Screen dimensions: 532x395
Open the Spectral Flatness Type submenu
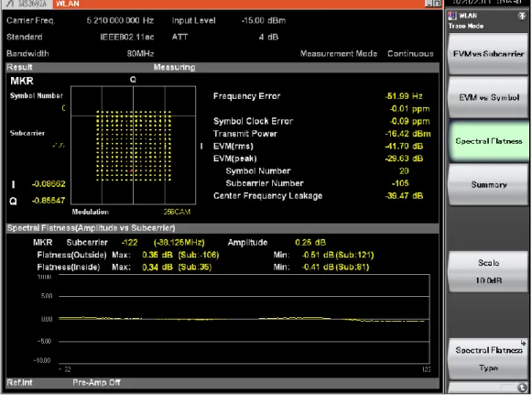click(x=488, y=358)
